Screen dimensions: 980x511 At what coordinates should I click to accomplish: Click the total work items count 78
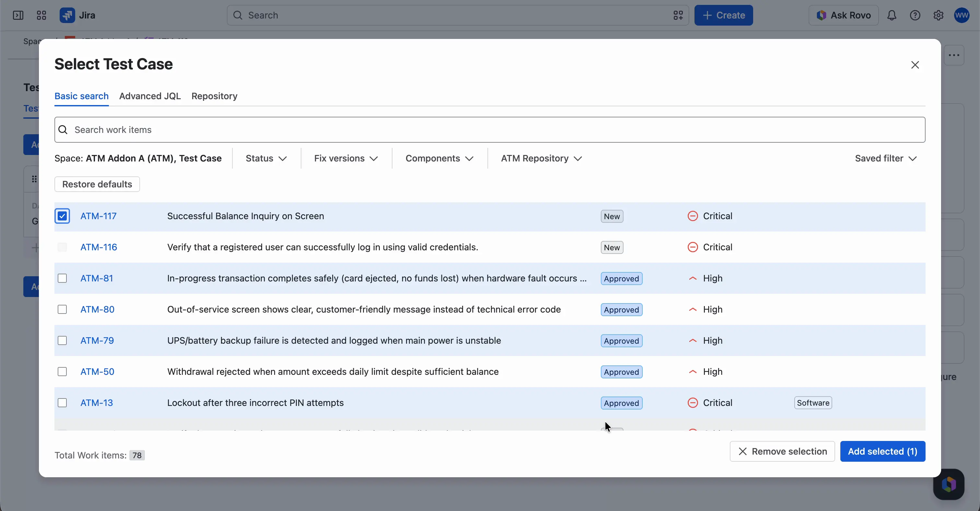pyautogui.click(x=137, y=456)
